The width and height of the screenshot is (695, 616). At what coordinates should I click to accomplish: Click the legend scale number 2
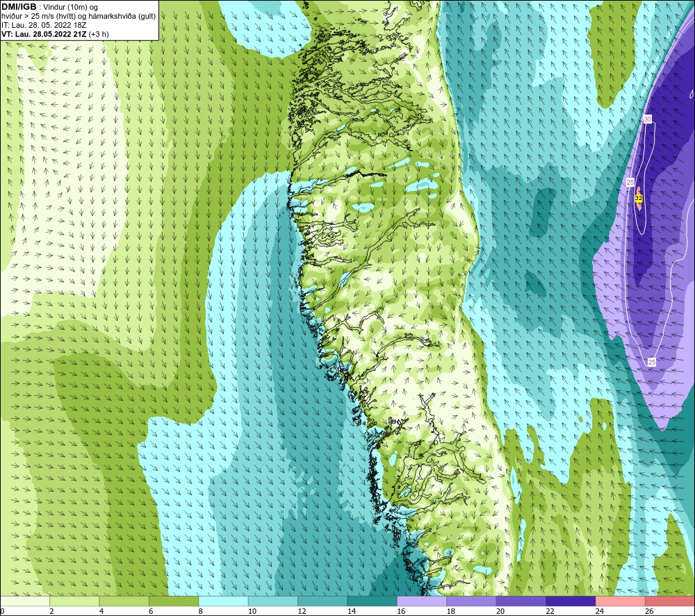coord(52,611)
